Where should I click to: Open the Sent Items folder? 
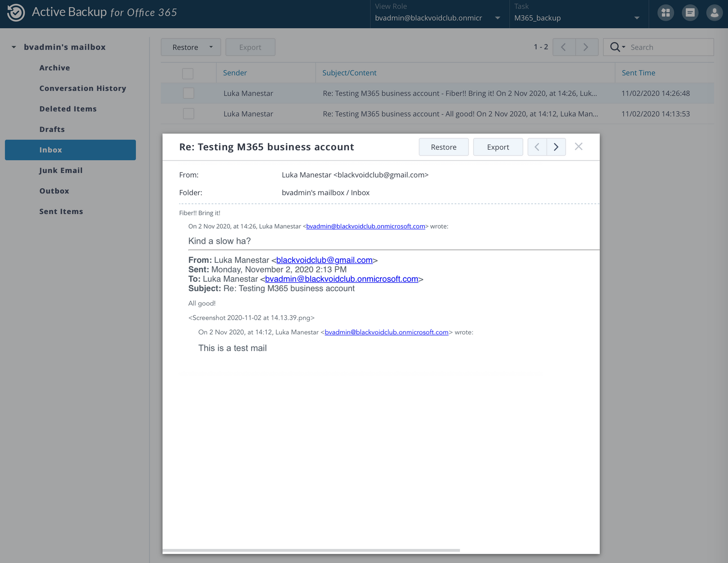(61, 211)
